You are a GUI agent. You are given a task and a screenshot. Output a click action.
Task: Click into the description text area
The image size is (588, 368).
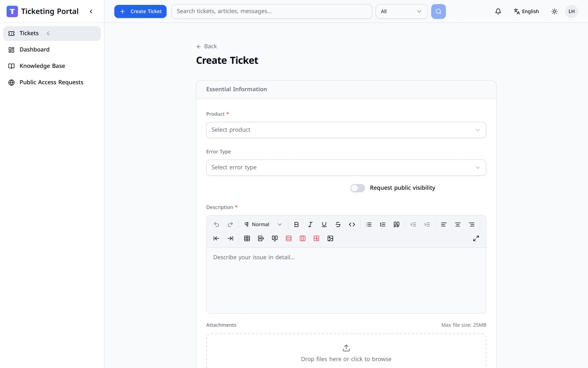click(x=346, y=280)
